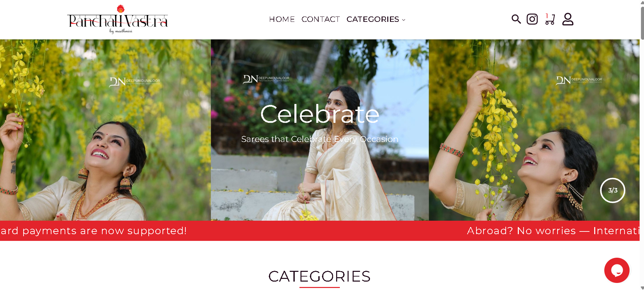Visit the Instagram page icon

[x=532, y=19]
